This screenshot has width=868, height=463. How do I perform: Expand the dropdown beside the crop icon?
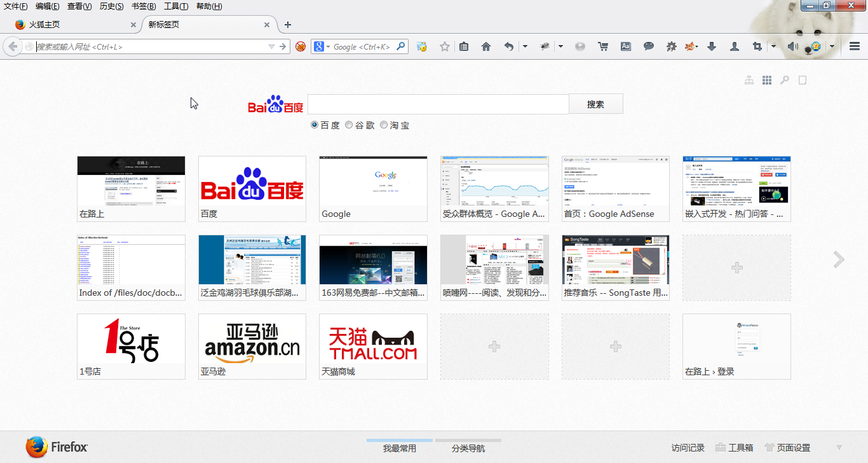pos(773,46)
